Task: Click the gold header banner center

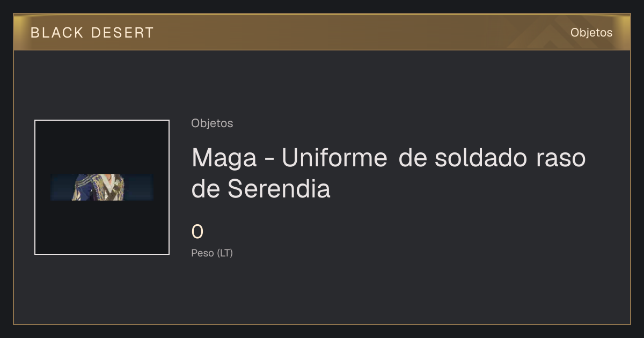Action: (x=322, y=32)
